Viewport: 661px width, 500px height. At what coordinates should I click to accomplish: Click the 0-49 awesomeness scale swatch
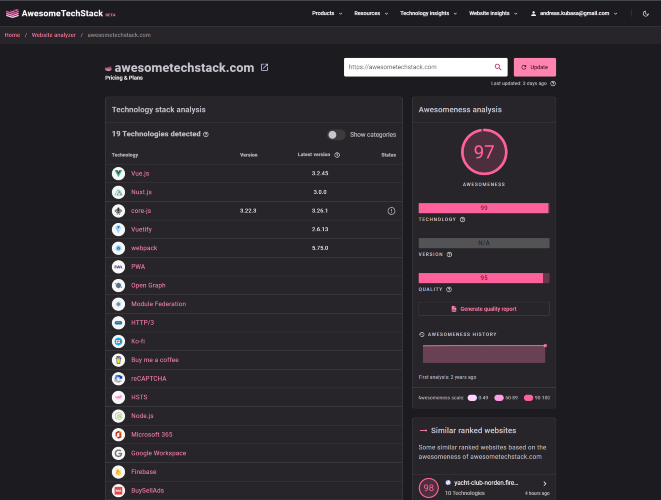[x=472, y=398]
